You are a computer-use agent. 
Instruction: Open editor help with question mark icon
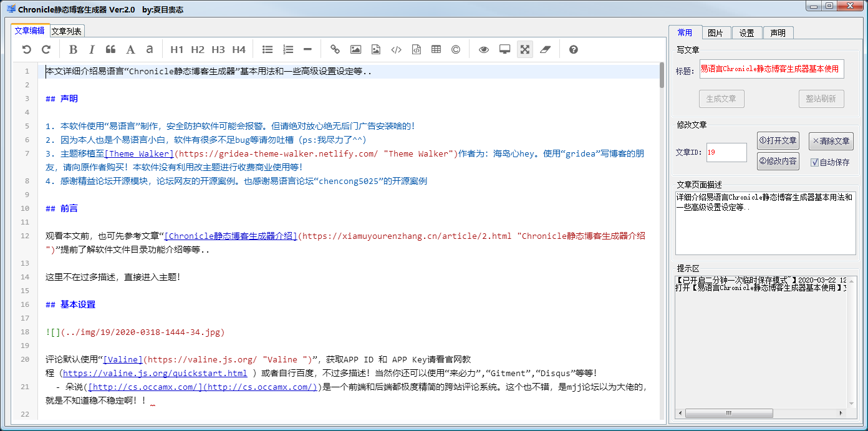click(574, 50)
